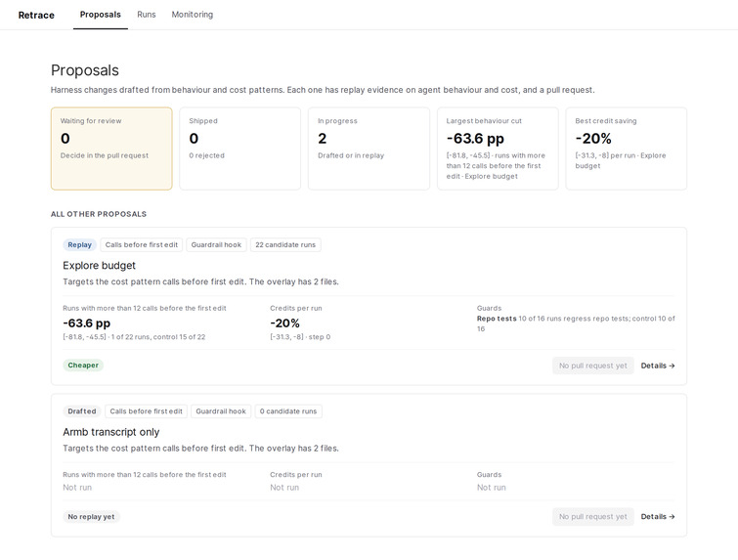Select the Waiting for review card

coord(111,149)
